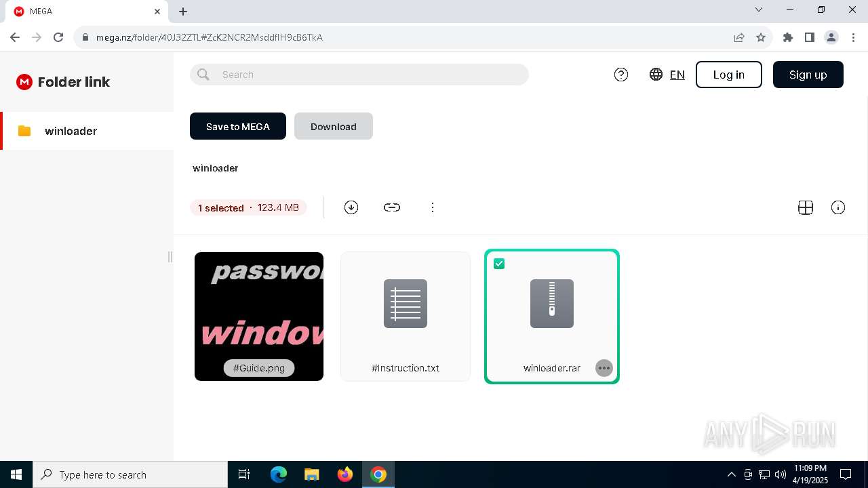Click the Log in button
This screenshot has height=488, width=868.
[x=729, y=75]
